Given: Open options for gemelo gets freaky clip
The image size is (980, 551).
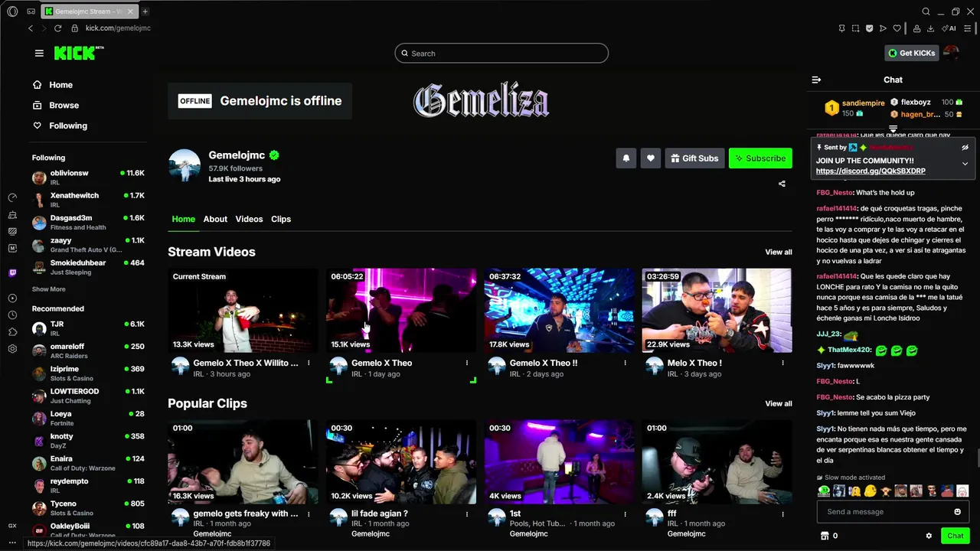Looking at the screenshot, I should point(309,514).
